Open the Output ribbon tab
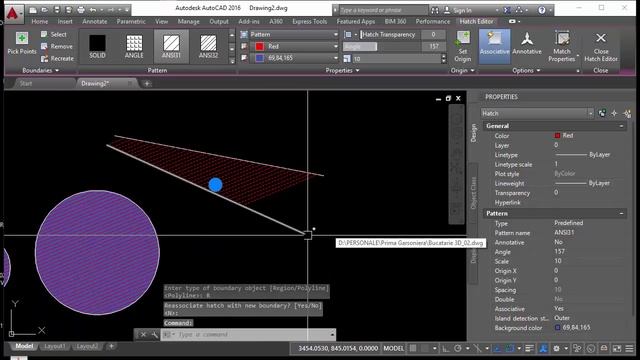The image size is (640, 360). pyautogui.click(x=219, y=21)
